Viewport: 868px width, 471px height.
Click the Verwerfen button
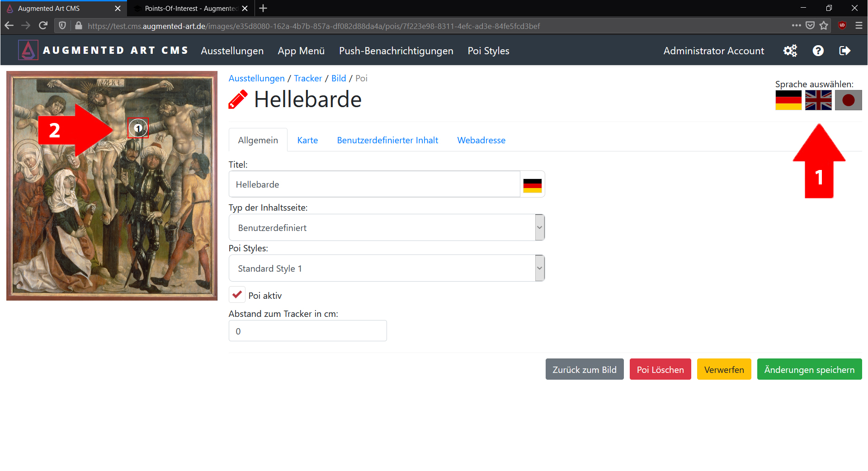point(724,369)
